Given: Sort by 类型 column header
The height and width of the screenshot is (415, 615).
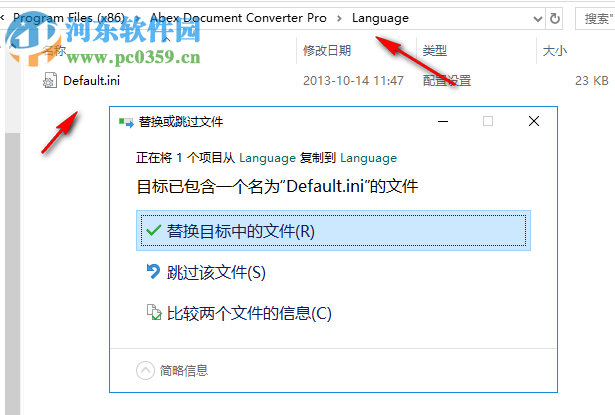Looking at the screenshot, I should coord(435,50).
